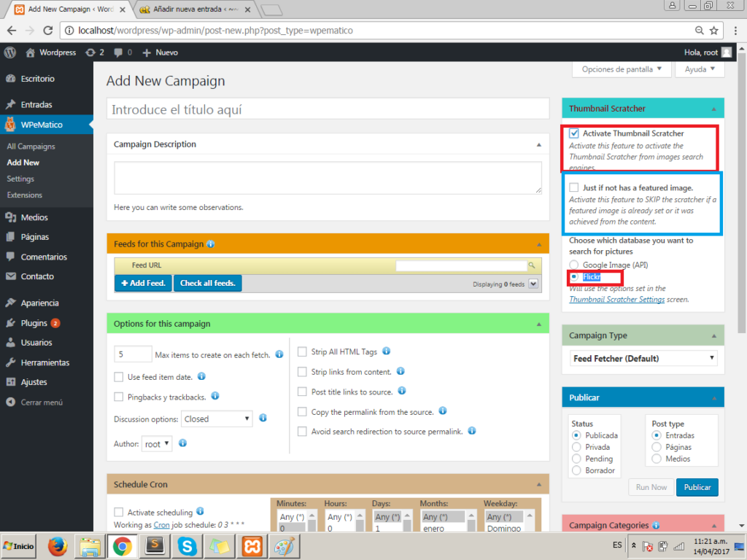Show info for Discussion options

(263, 418)
